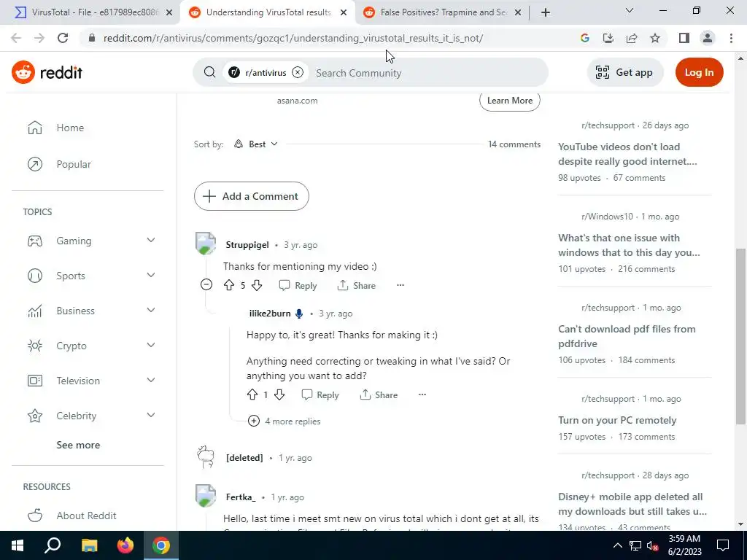Click the muted volume tray icon
This screenshot has width=747, height=560.
pyautogui.click(x=653, y=545)
